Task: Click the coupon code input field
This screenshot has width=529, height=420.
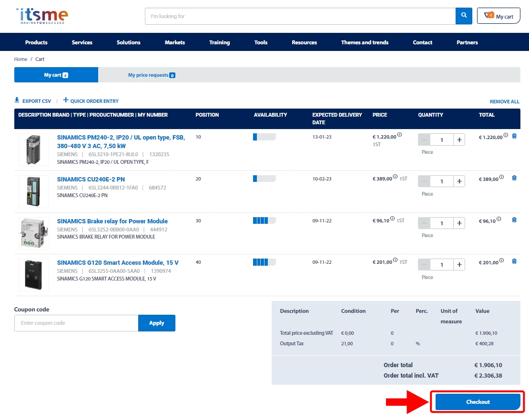Action: 76,323
